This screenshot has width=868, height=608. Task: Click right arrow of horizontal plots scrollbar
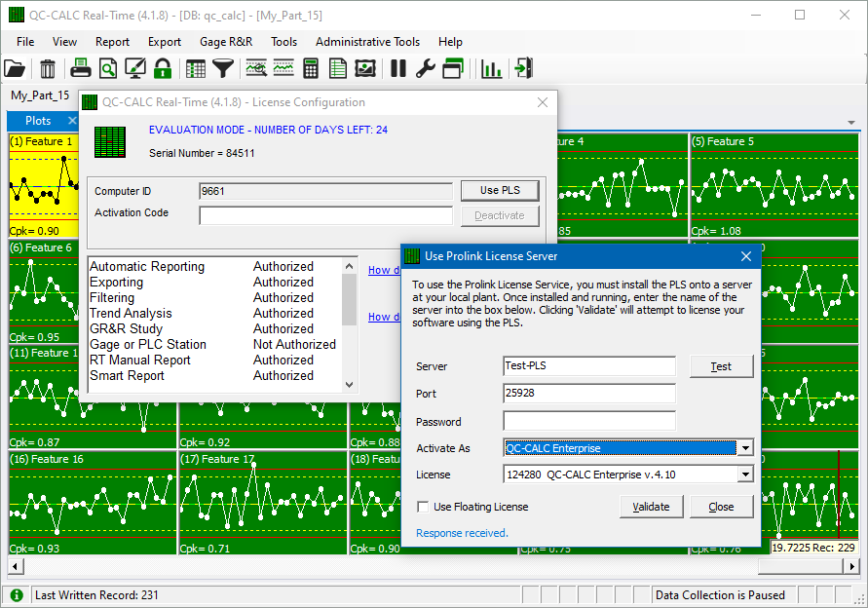851,566
